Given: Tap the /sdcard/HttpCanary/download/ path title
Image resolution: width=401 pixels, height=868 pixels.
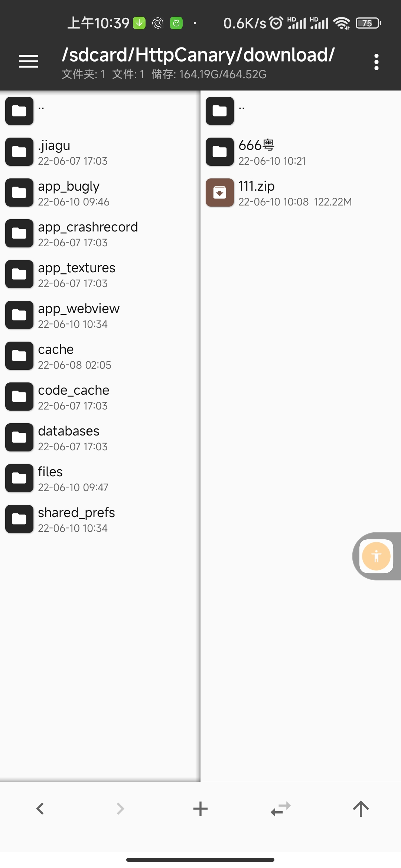Looking at the screenshot, I should coord(198,55).
